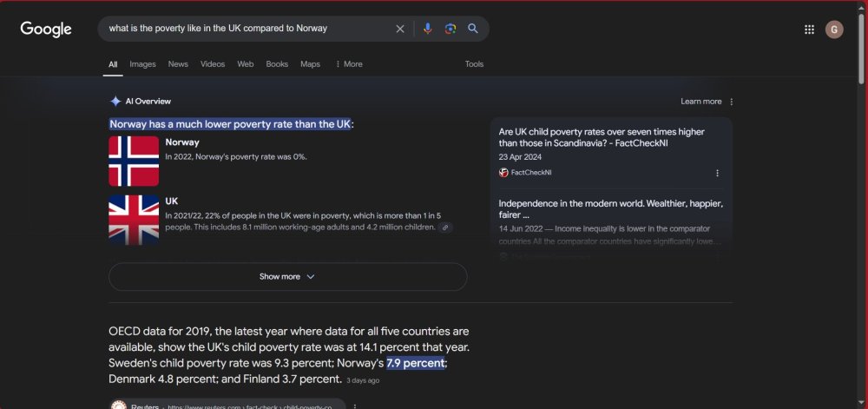Expand AI Overview with Show more
This screenshot has width=868, height=409.
point(288,277)
